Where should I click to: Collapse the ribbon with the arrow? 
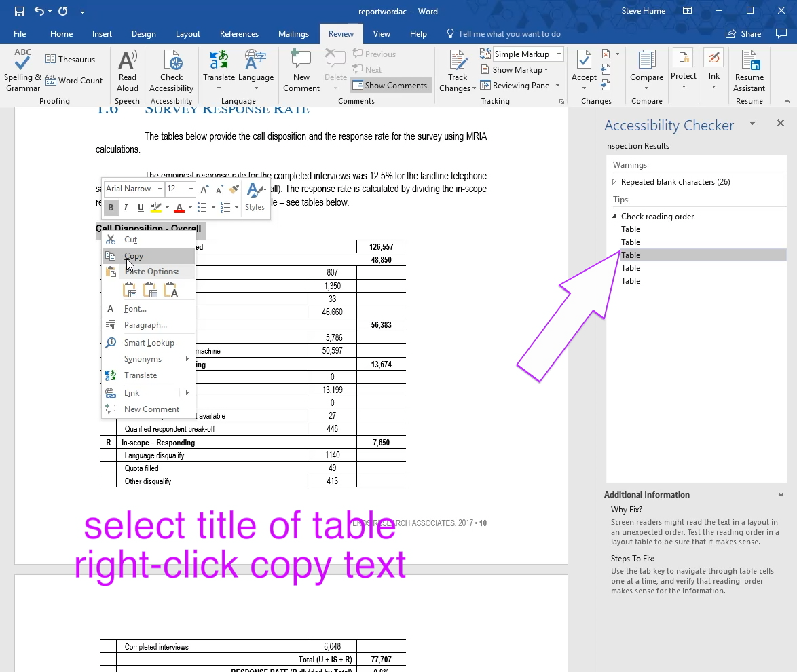click(x=787, y=101)
